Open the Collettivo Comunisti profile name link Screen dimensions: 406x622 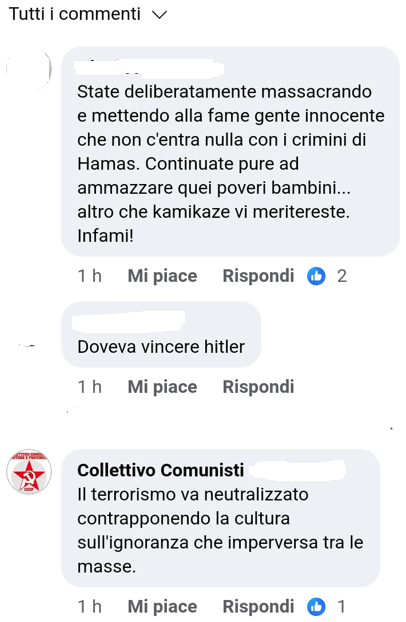161,470
